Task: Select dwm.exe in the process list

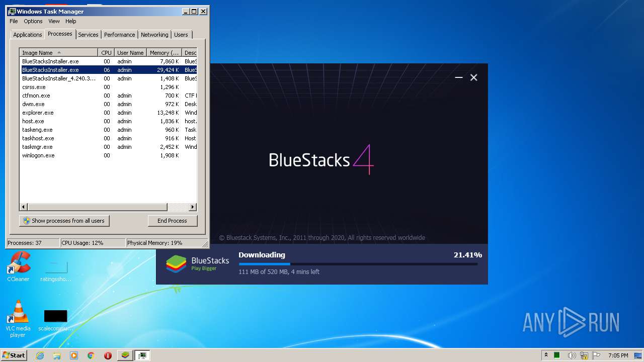Action: tap(108, 104)
